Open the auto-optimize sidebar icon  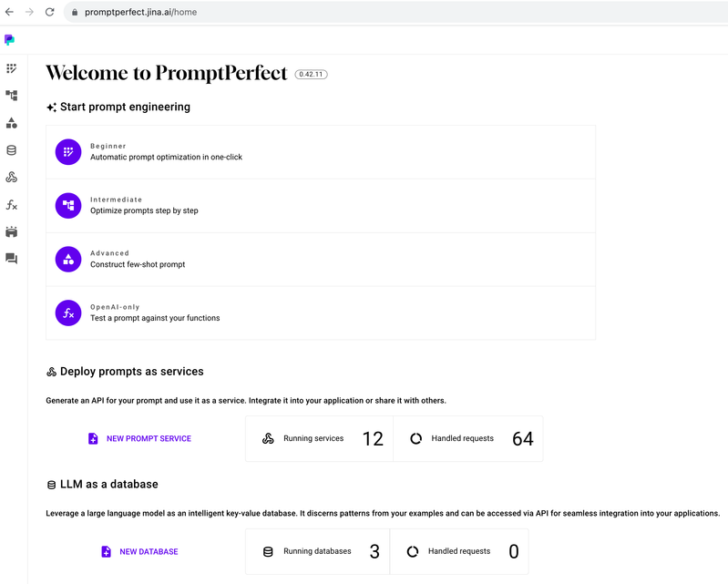(12, 68)
